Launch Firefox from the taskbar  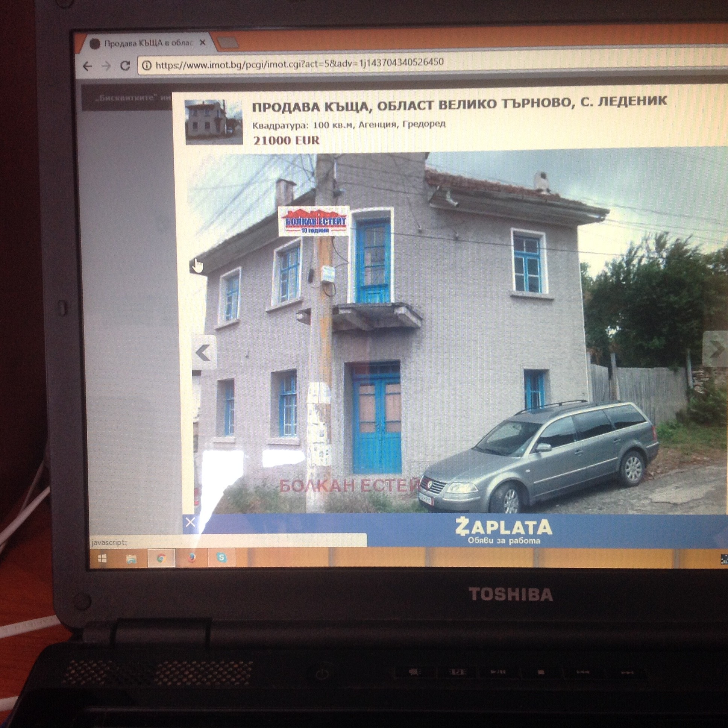(x=192, y=558)
